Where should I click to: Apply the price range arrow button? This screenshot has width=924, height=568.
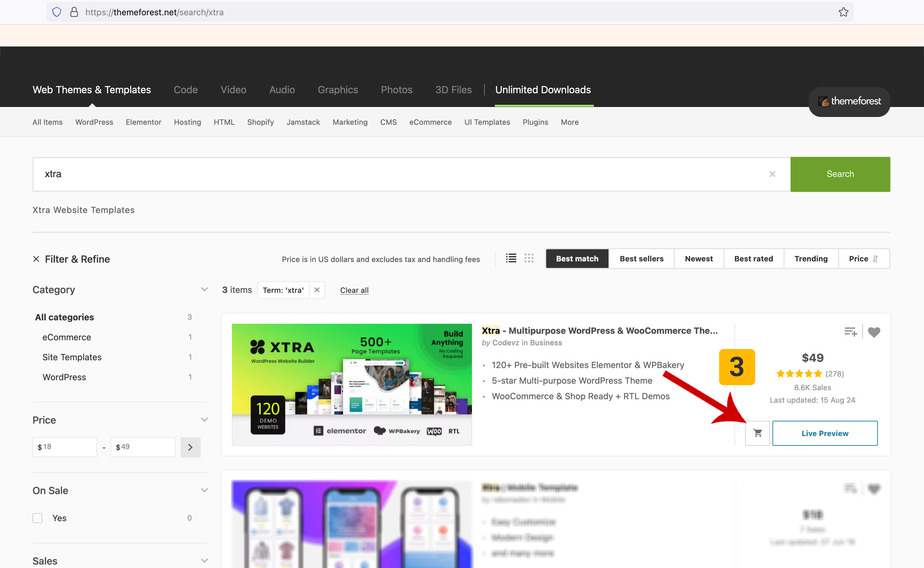point(190,447)
